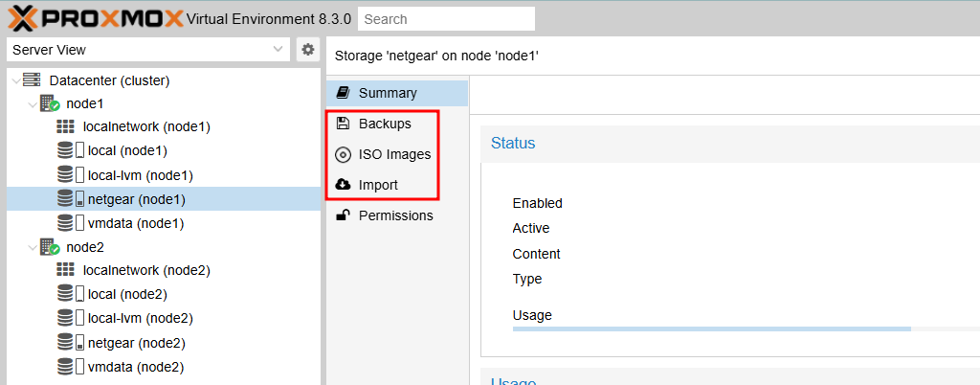Open the Summary tab

click(397, 93)
